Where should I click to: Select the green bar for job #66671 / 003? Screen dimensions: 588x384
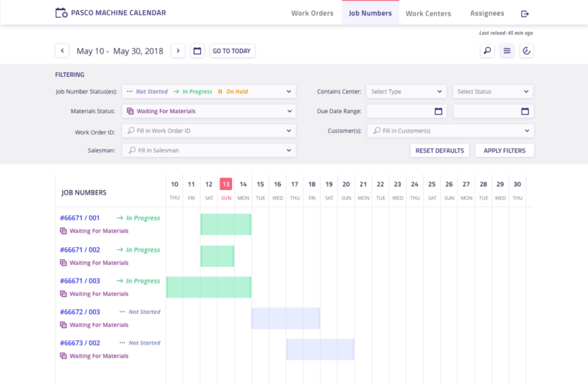(208, 287)
